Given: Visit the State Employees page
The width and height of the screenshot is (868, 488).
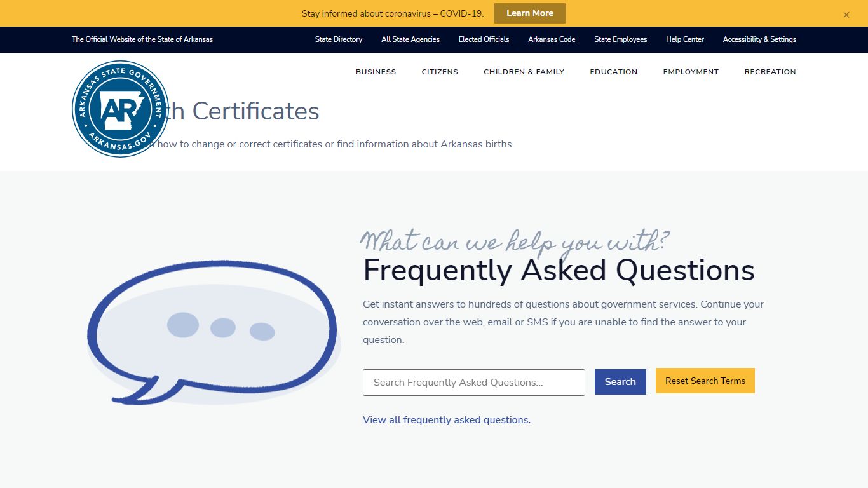Looking at the screenshot, I should click(x=621, y=39).
